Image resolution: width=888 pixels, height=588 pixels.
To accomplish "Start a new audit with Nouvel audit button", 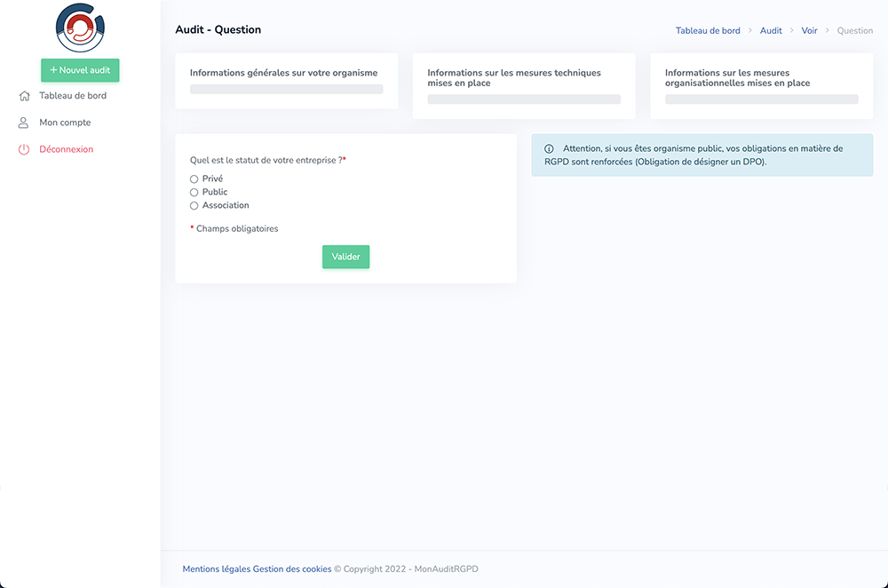I will 80,70.
